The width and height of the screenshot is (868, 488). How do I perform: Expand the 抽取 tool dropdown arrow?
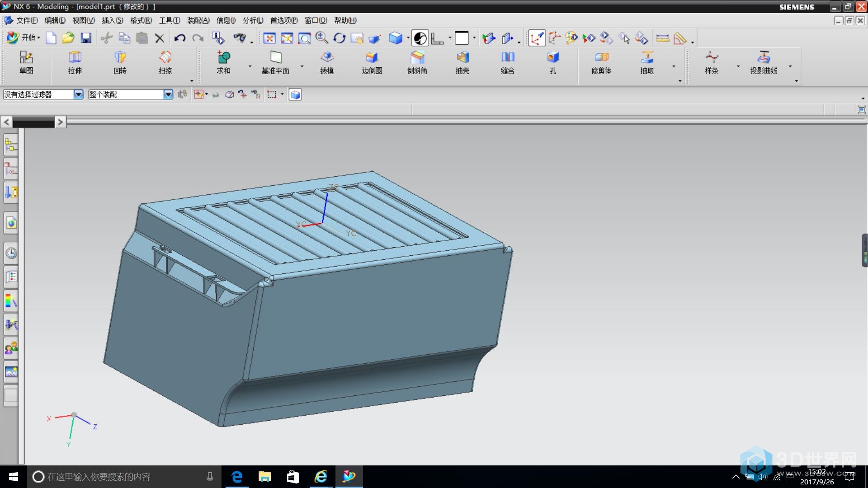coord(674,66)
